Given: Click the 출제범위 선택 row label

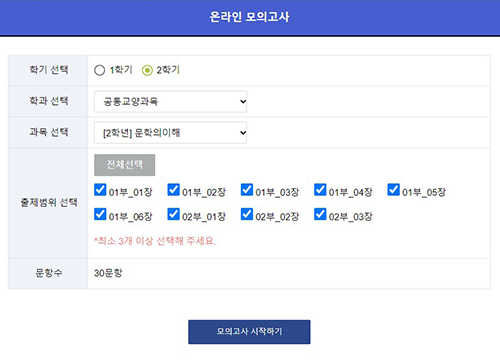Looking at the screenshot, I should (49, 202).
